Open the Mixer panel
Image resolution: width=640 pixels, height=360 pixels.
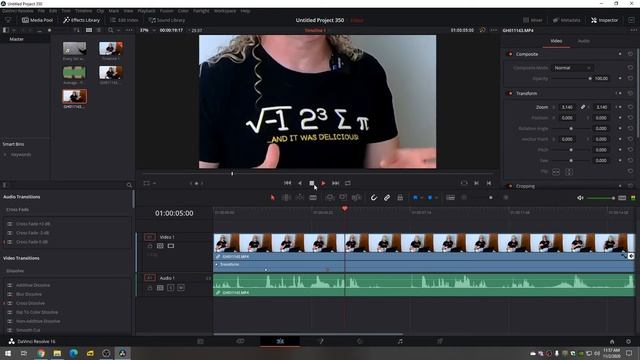533,20
